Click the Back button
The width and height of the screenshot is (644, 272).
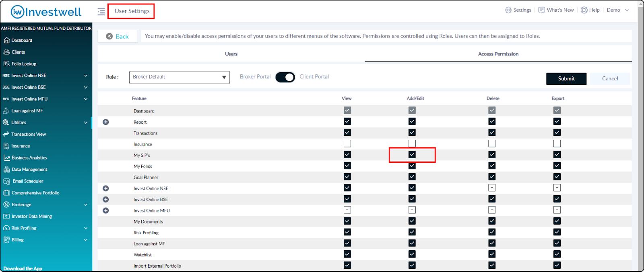pyautogui.click(x=118, y=36)
